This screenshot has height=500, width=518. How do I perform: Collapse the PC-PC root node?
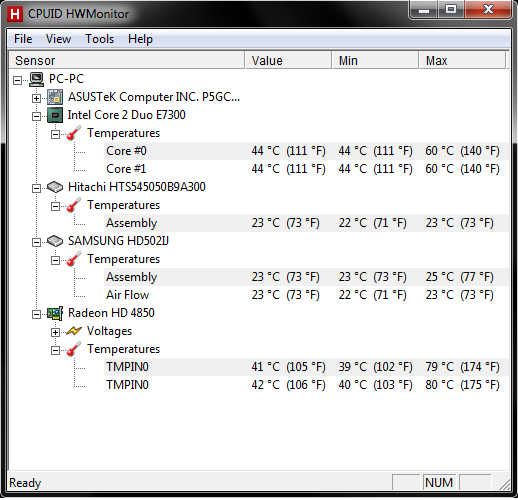[17, 80]
